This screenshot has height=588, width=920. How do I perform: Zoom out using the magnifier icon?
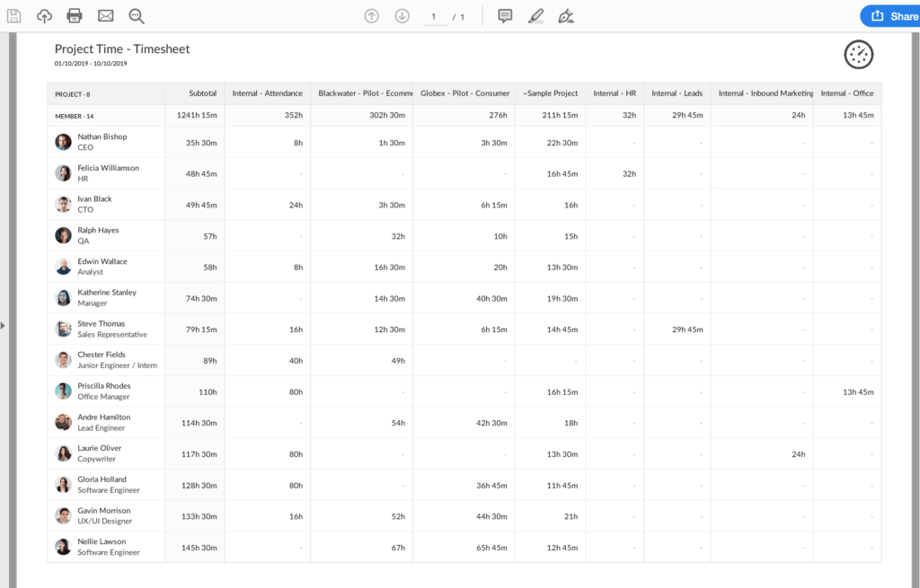[136, 15]
